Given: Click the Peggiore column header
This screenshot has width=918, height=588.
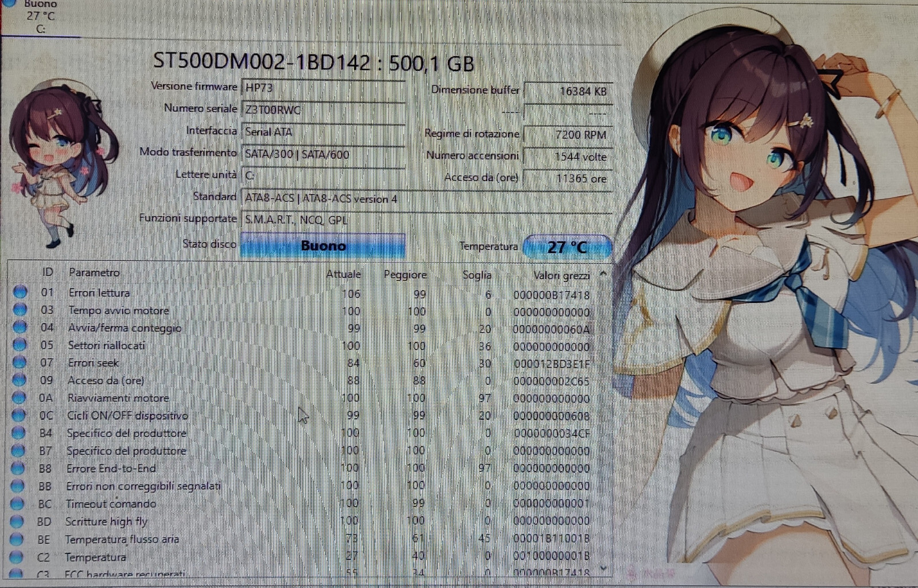Looking at the screenshot, I should pos(405,275).
